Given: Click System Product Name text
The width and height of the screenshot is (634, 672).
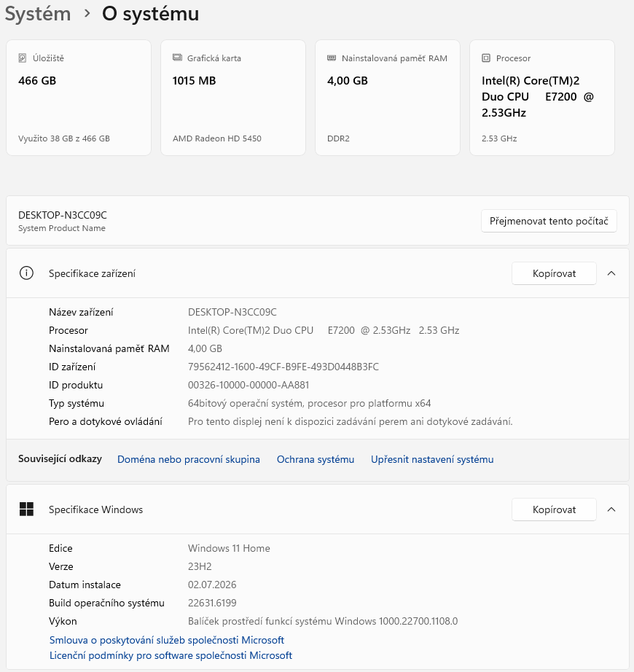Looking at the screenshot, I should (x=62, y=228).
